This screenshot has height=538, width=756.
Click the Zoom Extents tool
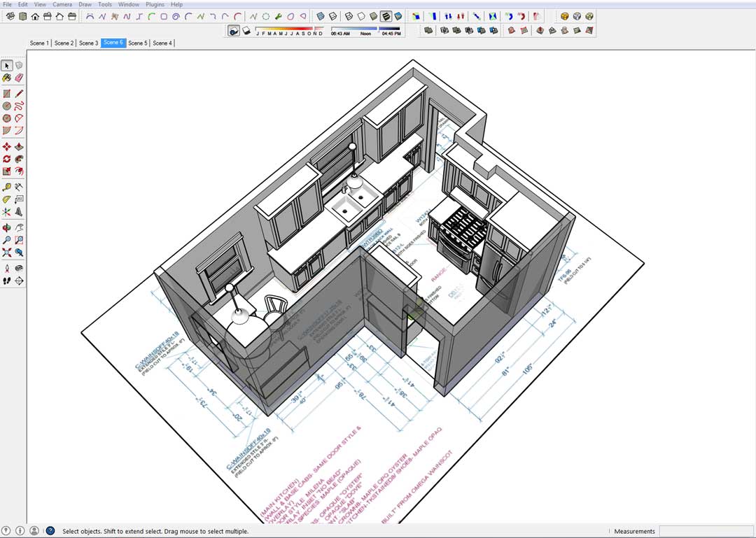(x=7, y=252)
